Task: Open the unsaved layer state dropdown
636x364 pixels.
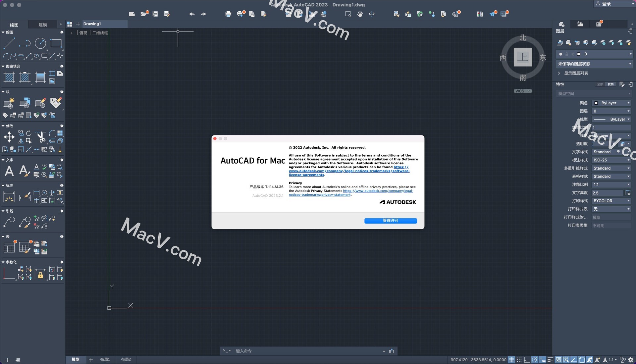Action: tap(594, 64)
